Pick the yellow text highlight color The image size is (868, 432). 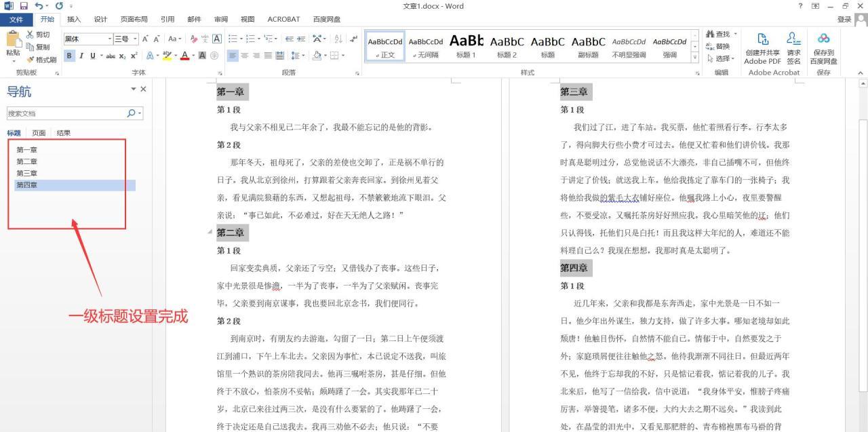point(167,56)
